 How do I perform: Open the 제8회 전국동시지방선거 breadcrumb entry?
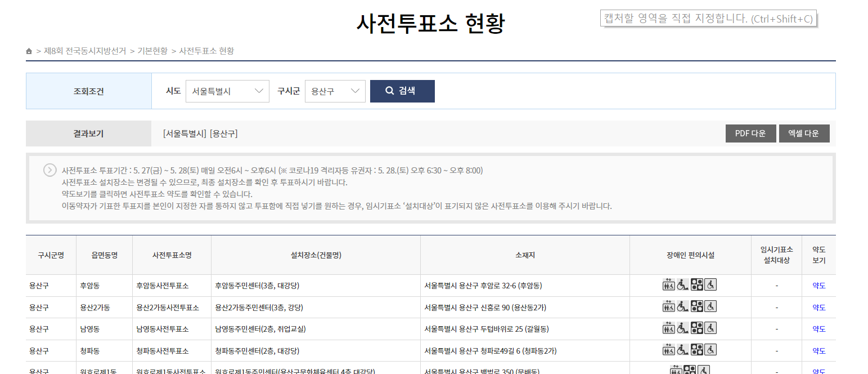click(x=84, y=51)
